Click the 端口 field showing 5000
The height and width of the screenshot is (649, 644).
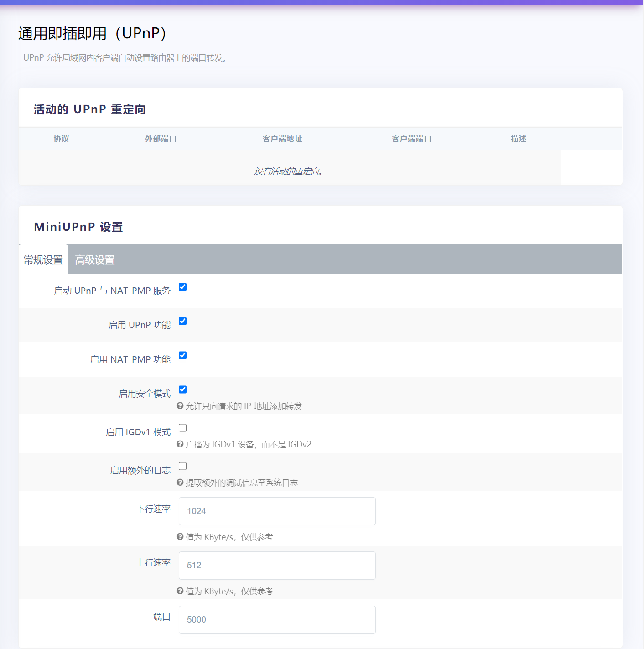coord(277,619)
